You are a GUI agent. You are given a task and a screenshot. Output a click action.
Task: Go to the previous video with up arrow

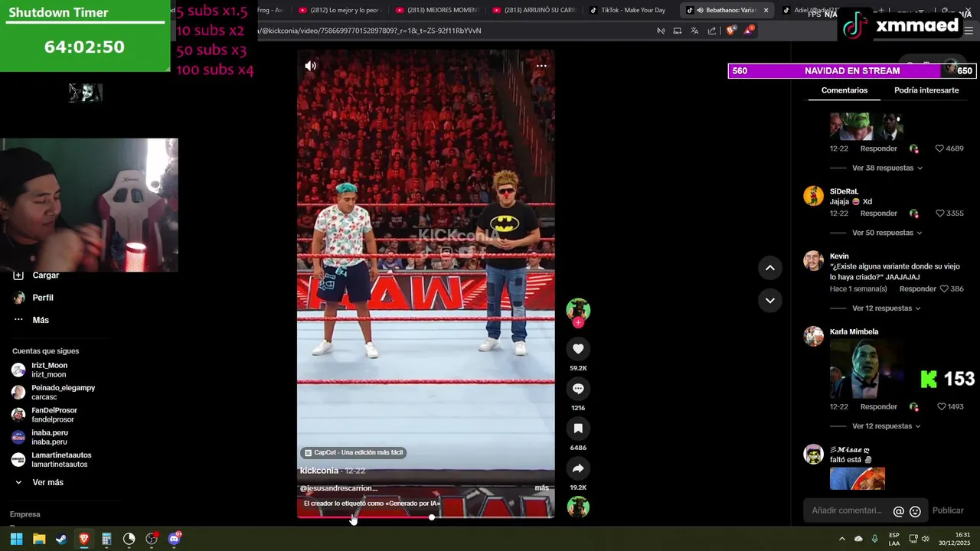pyautogui.click(x=769, y=268)
